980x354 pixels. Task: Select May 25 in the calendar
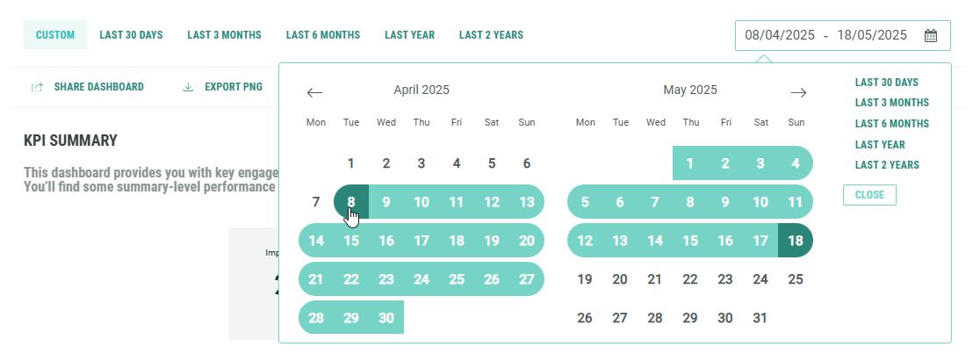pyautogui.click(x=796, y=280)
